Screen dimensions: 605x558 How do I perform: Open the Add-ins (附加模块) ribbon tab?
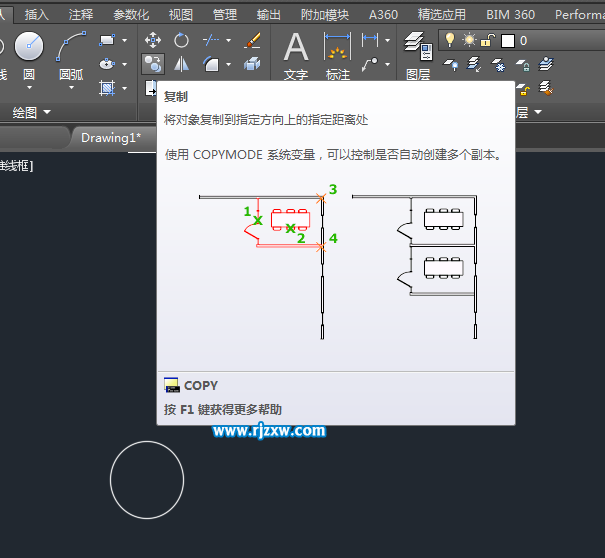324,15
